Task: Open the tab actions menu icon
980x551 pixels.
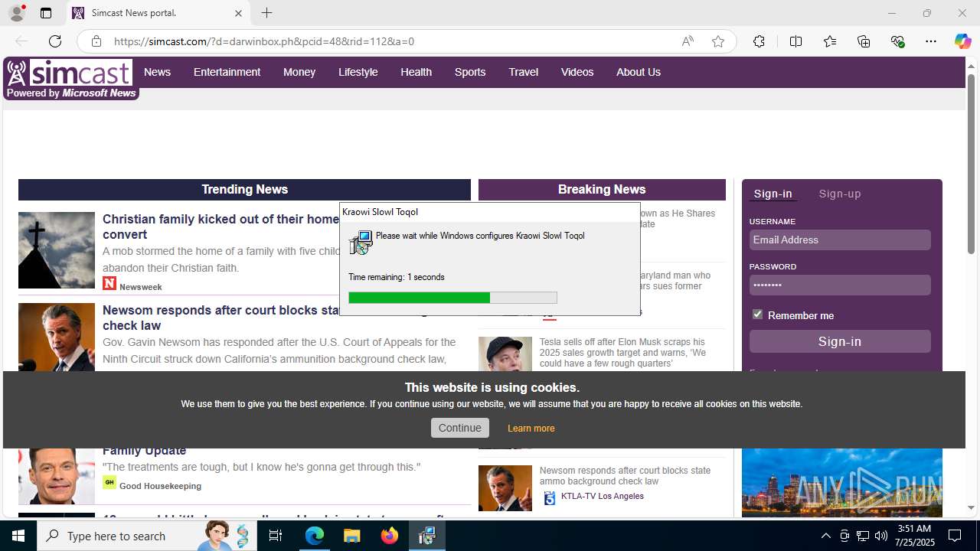Action: (x=46, y=13)
